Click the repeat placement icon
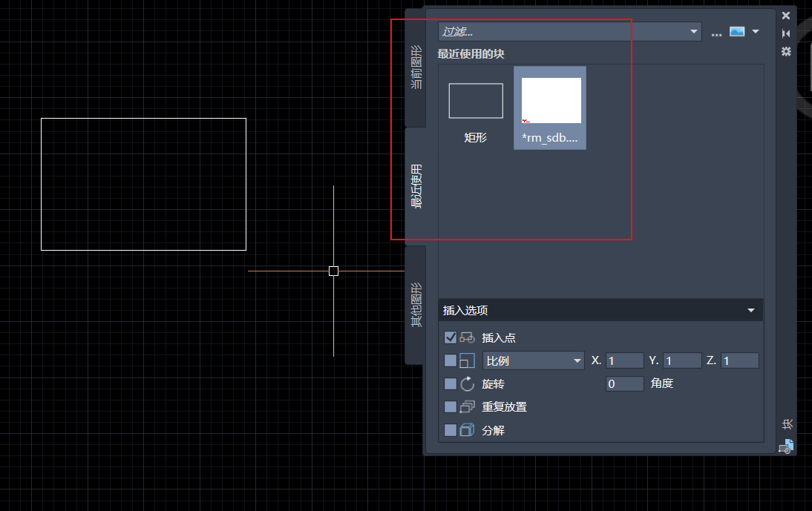This screenshot has height=511, width=812. coord(467,407)
